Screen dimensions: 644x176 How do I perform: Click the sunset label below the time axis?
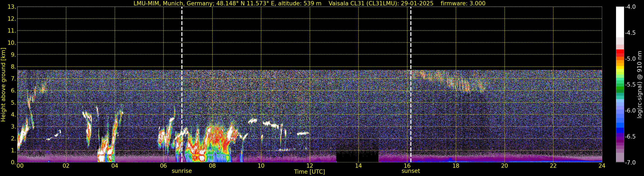pos(411,171)
